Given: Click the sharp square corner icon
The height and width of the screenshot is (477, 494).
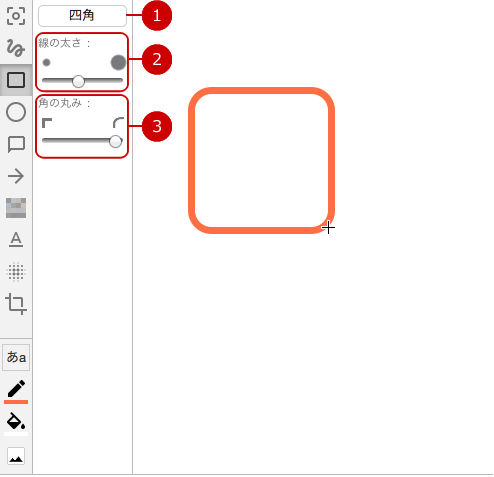Looking at the screenshot, I should pos(47,123).
